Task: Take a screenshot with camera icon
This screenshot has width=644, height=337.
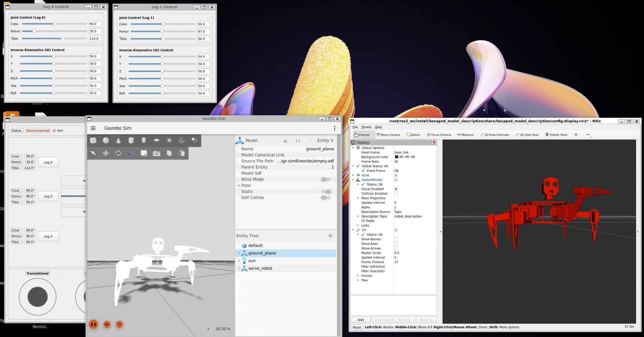Action: pyautogui.click(x=157, y=153)
